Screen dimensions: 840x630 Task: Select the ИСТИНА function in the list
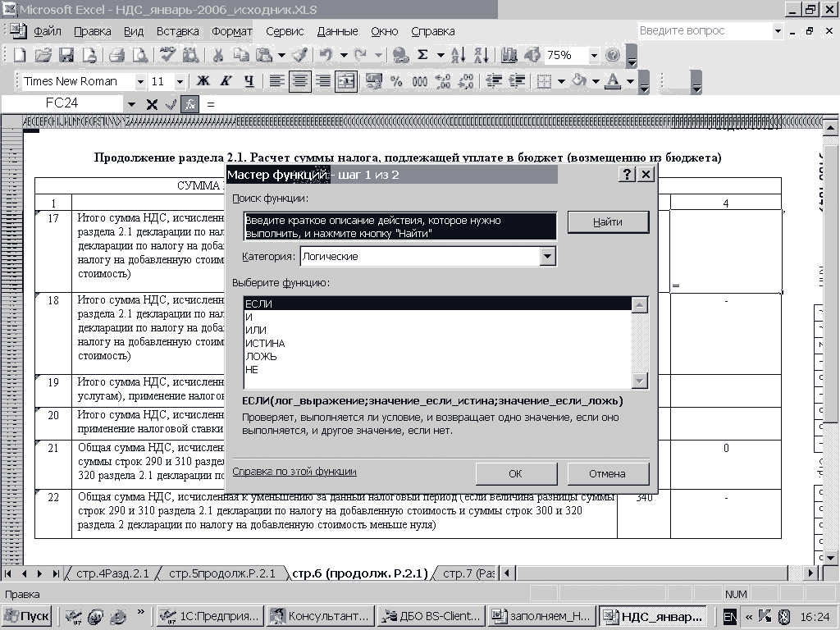[x=265, y=344]
